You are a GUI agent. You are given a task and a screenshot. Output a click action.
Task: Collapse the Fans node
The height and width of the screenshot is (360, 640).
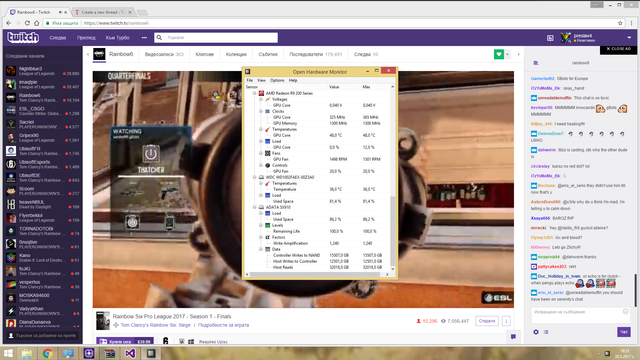click(x=261, y=153)
